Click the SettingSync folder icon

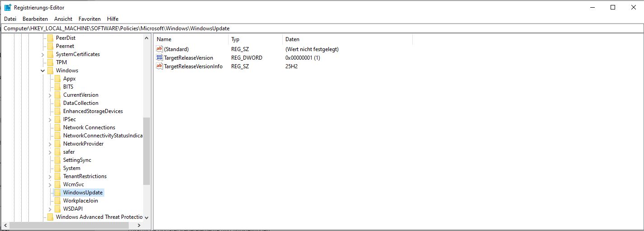tap(57, 160)
